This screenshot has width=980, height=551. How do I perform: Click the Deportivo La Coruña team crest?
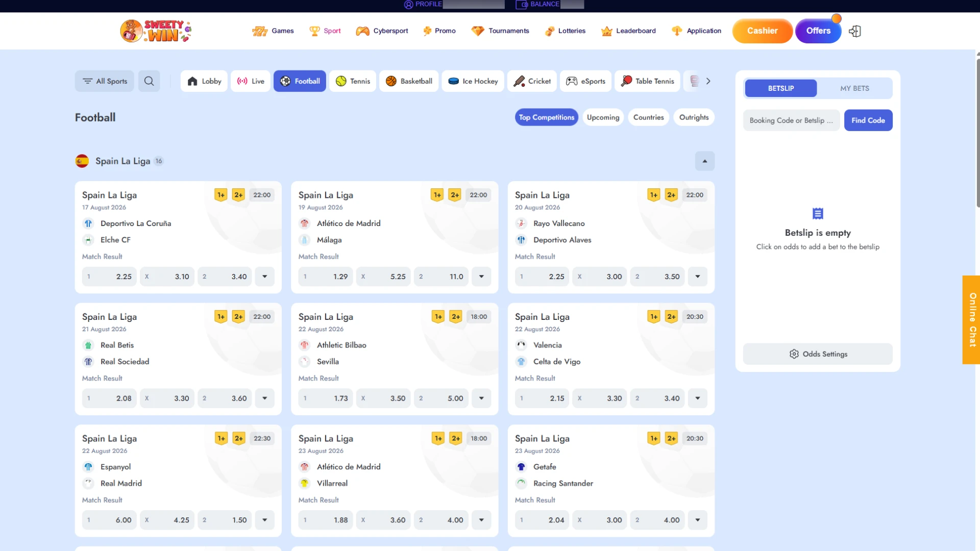[x=88, y=223]
